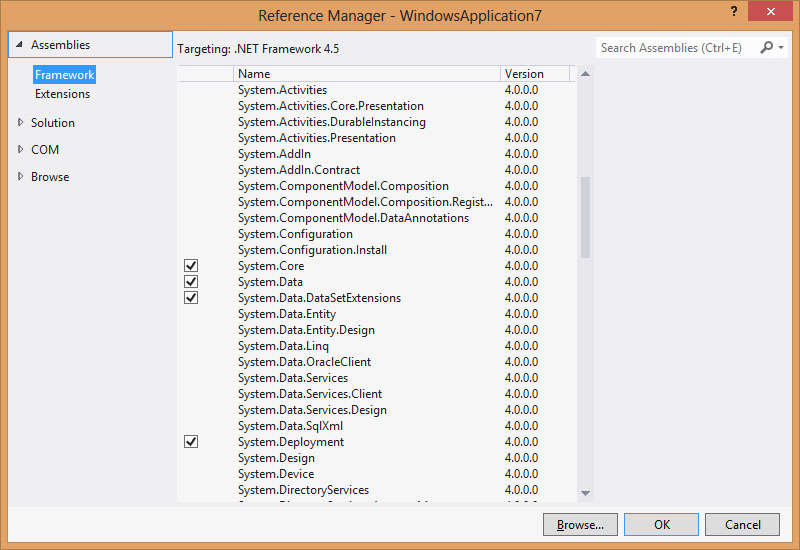
Task: Select System.Activities in the list
Action: click(377, 90)
